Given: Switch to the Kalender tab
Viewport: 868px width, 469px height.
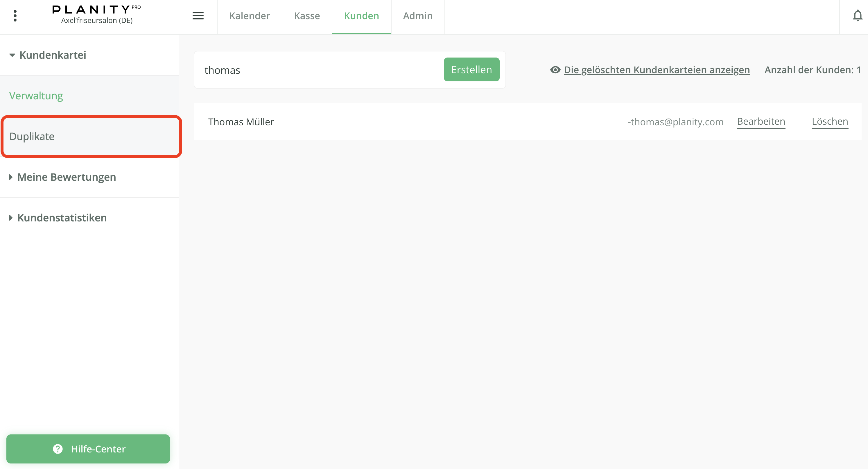Looking at the screenshot, I should [x=249, y=16].
